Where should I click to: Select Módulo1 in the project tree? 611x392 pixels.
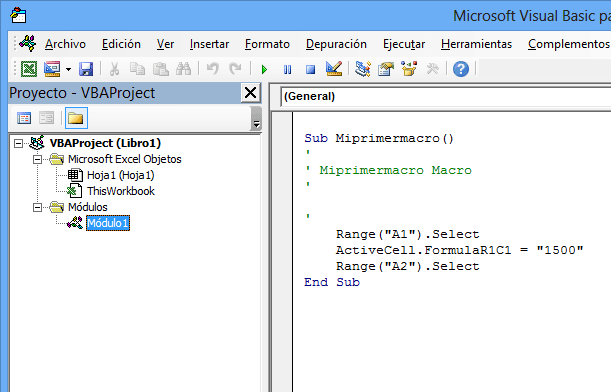point(108,223)
